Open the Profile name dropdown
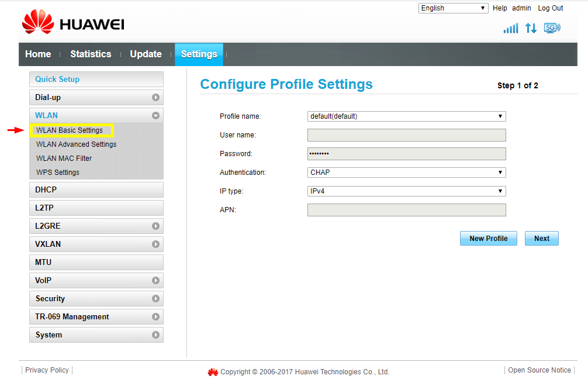Screen dimensions: 588x386 pyautogui.click(x=406, y=116)
